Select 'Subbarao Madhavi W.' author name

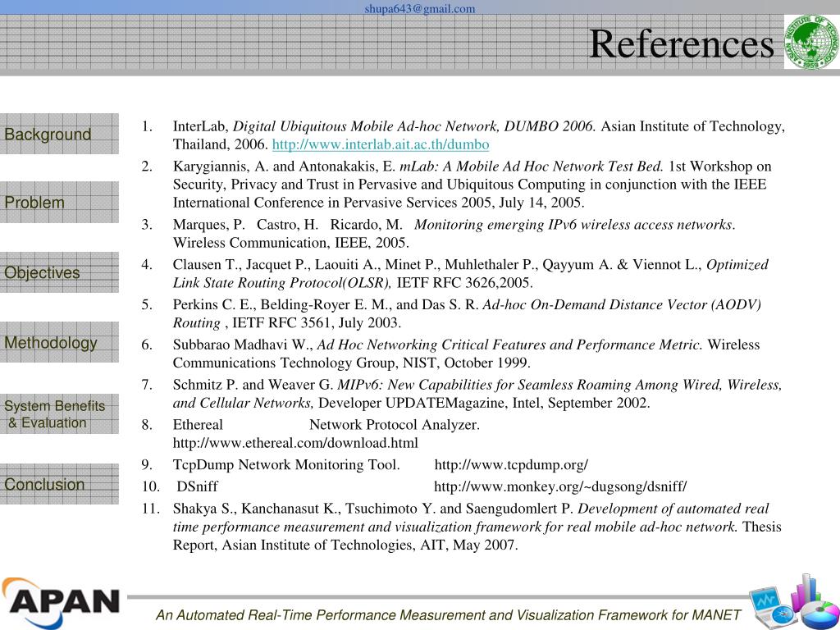click(x=243, y=345)
